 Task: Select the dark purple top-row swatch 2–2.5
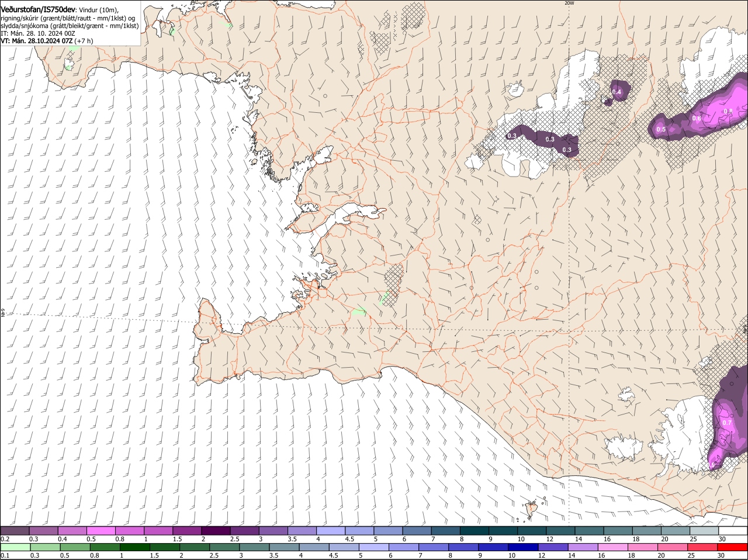(216, 530)
